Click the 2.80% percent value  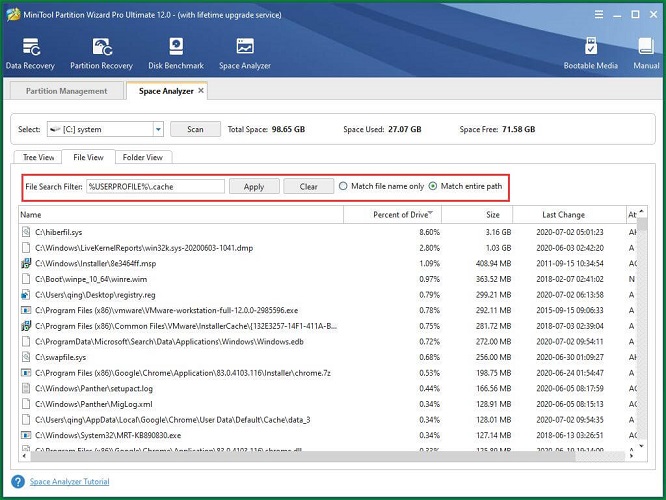coord(429,248)
